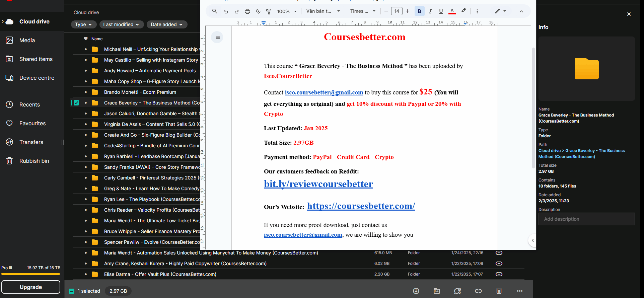Expand the Last modified filter

click(121, 24)
